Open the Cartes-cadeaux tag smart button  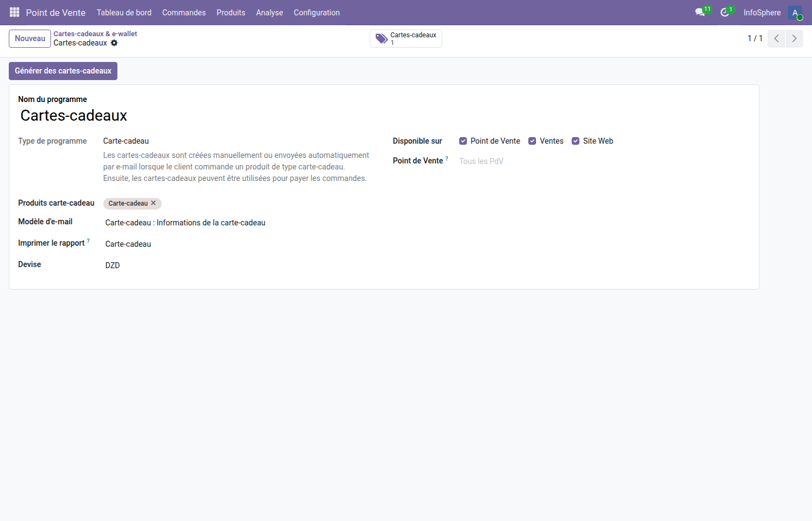pyautogui.click(x=406, y=38)
